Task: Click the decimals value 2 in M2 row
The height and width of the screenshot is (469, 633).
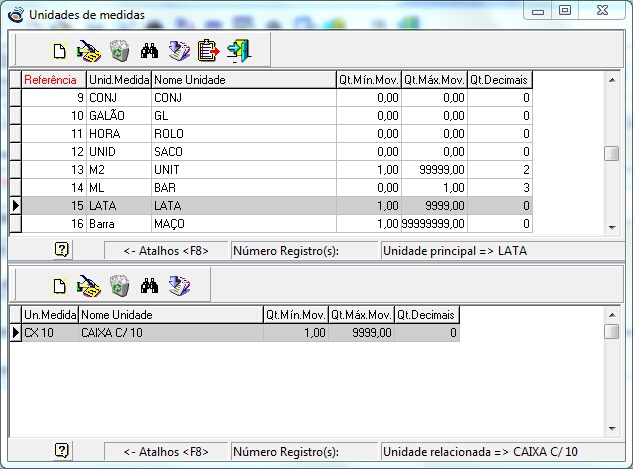Action: [x=500, y=170]
